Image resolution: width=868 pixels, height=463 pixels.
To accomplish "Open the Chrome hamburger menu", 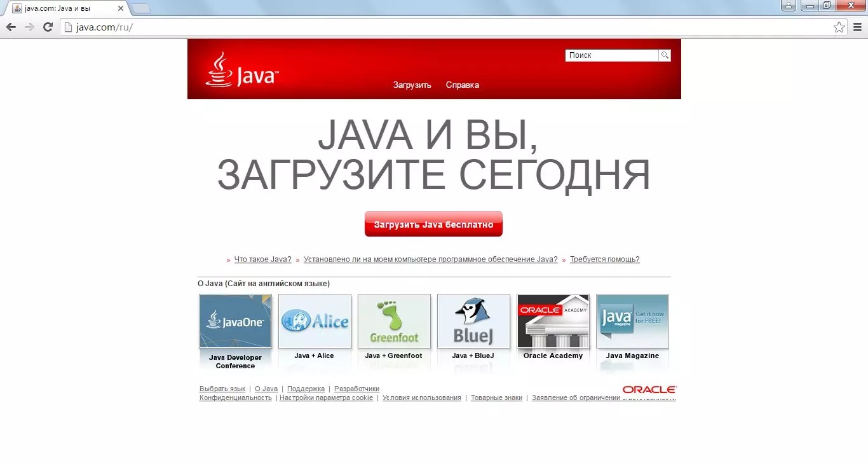I will pos(857,27).
